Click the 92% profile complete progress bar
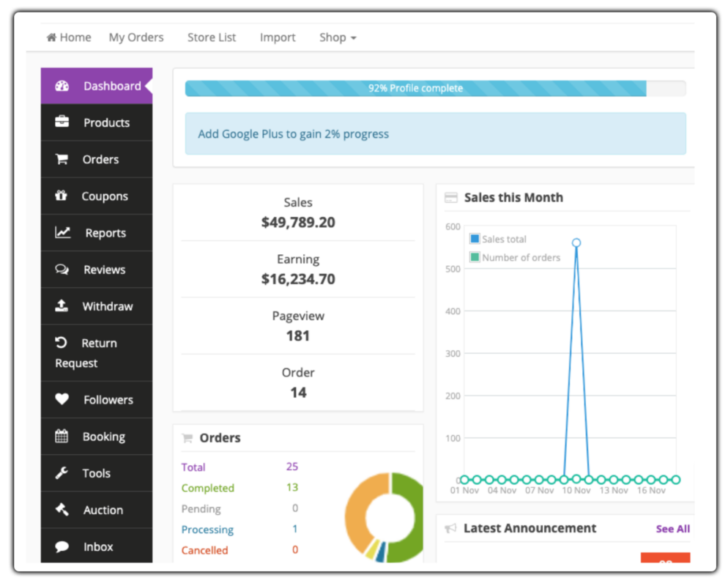 (x=415, y=88)
